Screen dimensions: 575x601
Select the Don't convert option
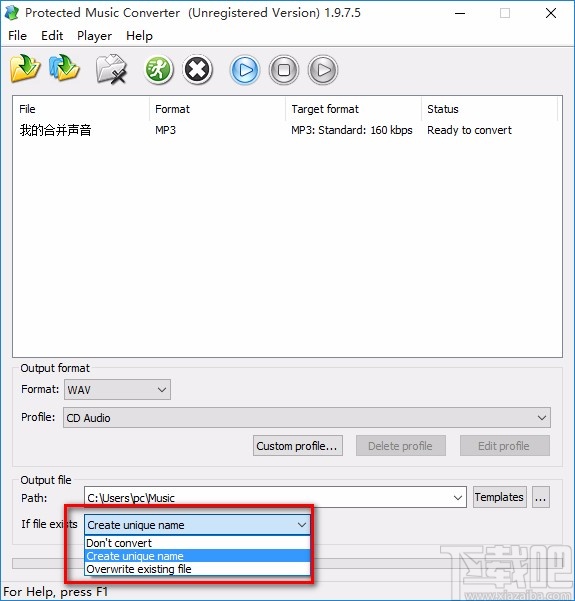(x=197, y=543)
